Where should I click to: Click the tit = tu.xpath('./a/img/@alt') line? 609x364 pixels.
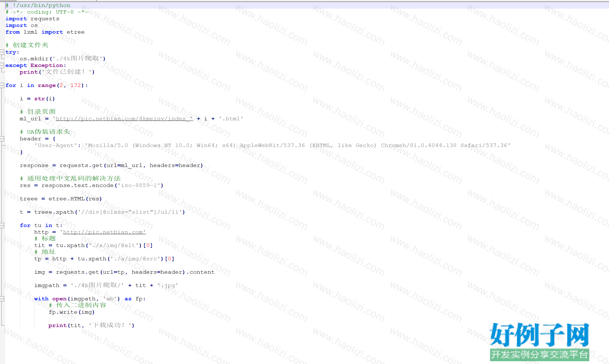point(93,245)
